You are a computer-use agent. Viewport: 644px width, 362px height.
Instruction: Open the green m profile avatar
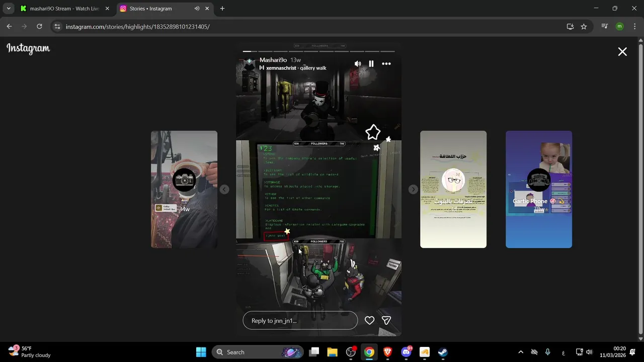(x=619, y=27)
